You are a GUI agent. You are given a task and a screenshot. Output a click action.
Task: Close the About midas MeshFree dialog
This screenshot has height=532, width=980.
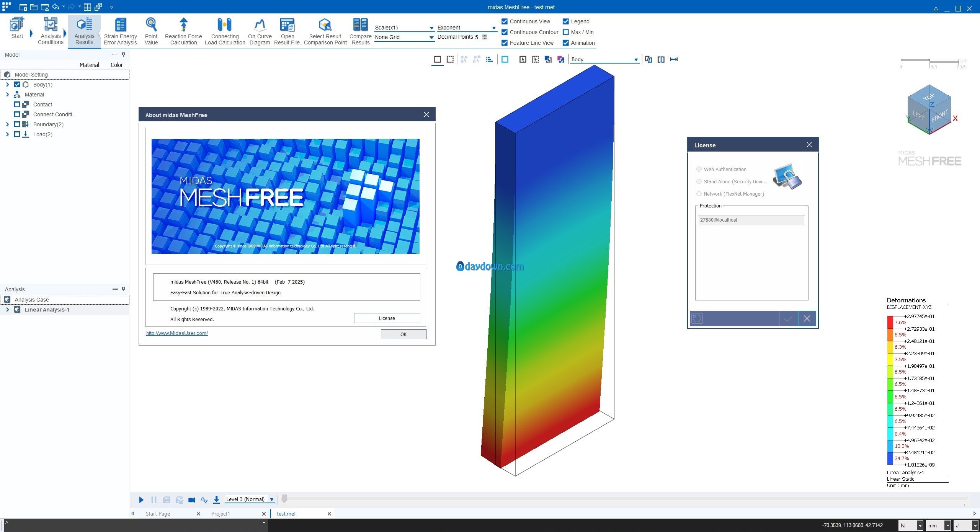pyautogui.click(x=426, y=114)
